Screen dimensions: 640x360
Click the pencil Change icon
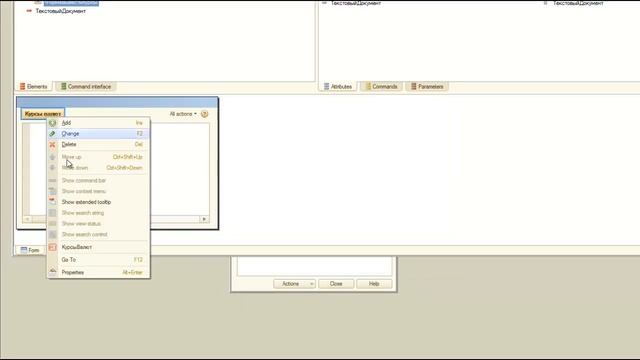tap(53, 133)
